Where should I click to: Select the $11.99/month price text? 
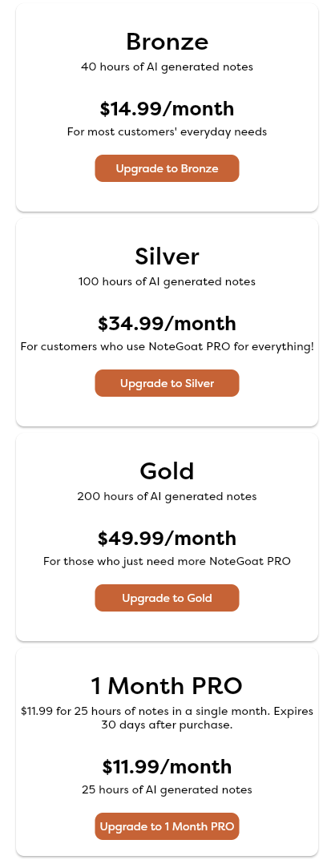coord(168,767)
